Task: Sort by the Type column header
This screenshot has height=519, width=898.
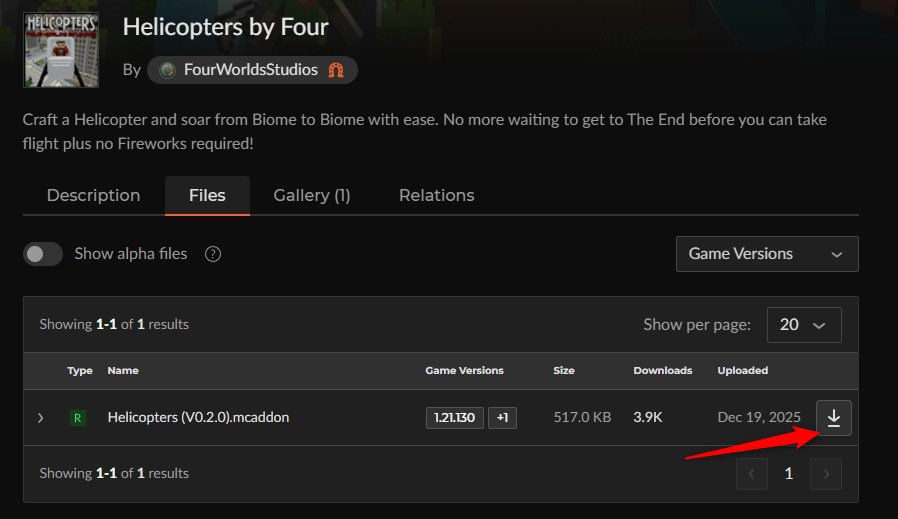Action: (80, 371)
